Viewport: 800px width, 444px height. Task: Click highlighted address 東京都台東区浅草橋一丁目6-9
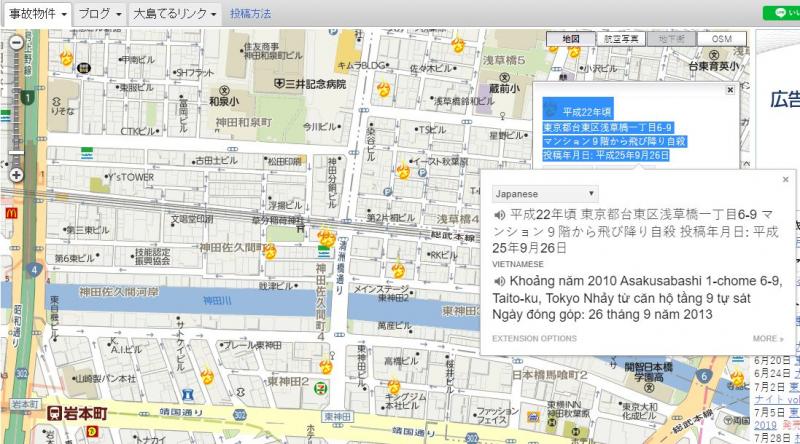click(x=608, y=128)
